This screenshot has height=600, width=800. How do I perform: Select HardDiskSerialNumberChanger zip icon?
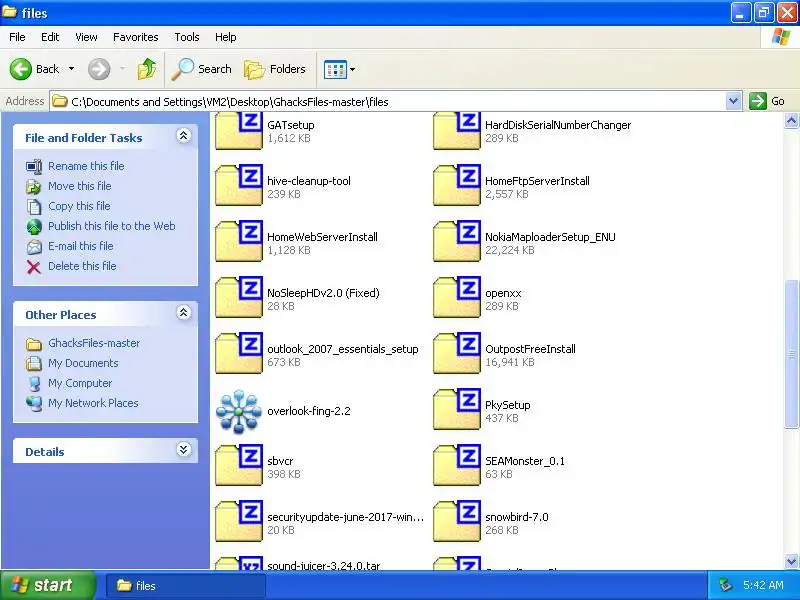point(457,131)
